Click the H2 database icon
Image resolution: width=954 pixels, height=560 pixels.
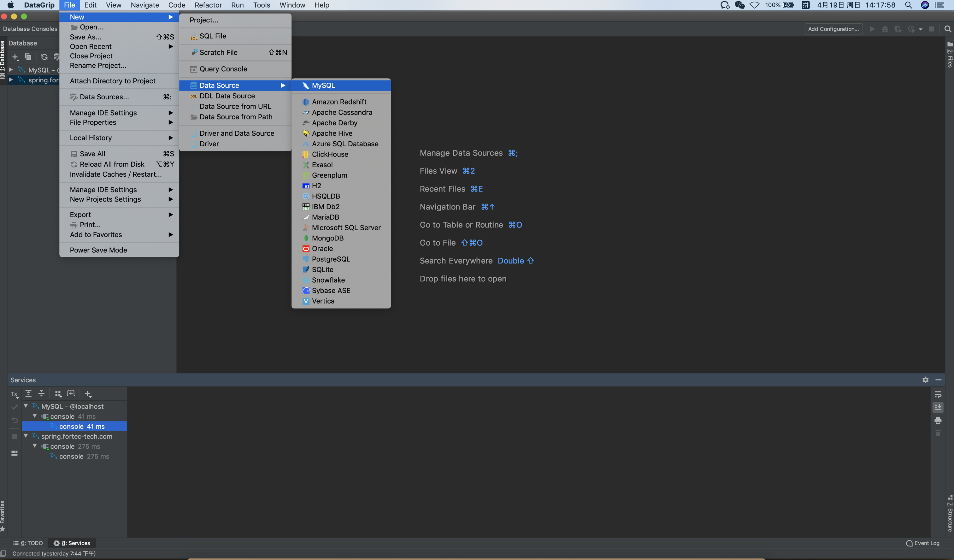[x=306, y=186]
